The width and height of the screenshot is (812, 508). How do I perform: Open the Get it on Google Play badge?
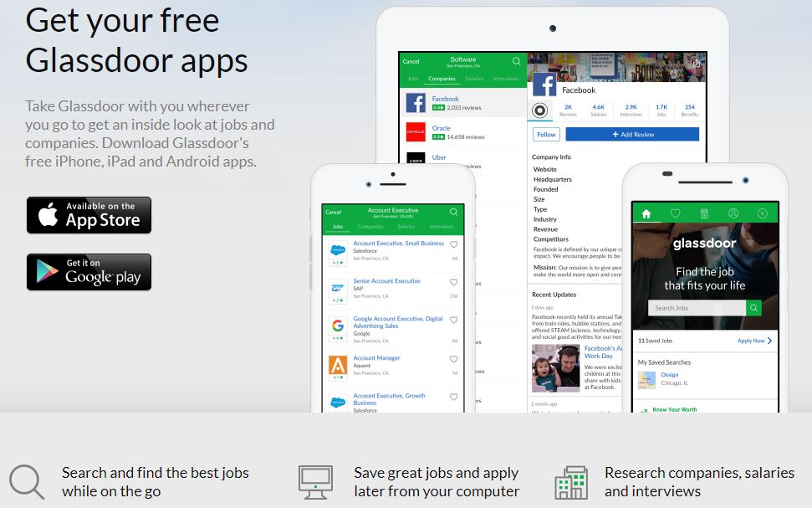89,272
